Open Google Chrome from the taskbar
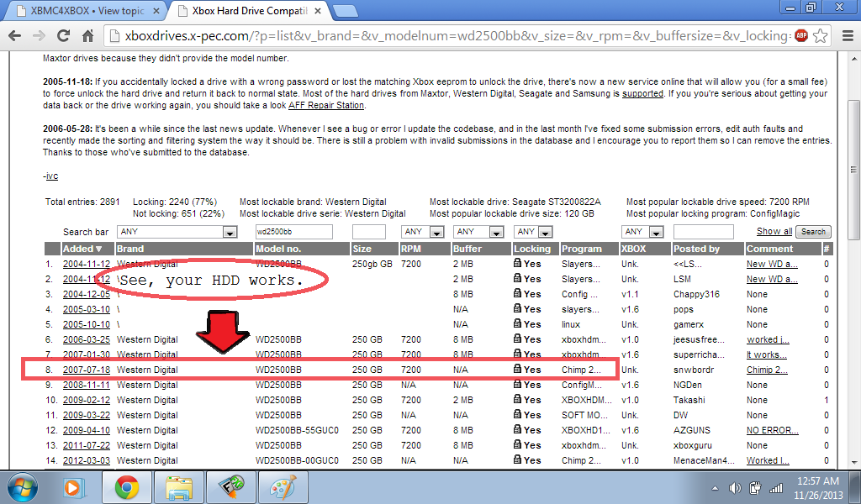The width and height of the screenshot is (861, 504). 127,487
